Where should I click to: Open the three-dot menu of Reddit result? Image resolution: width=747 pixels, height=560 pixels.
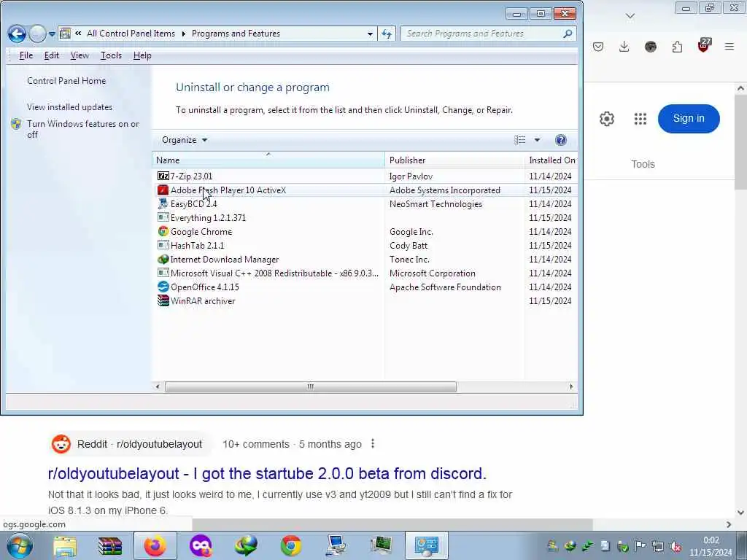(x=373, y=444)
